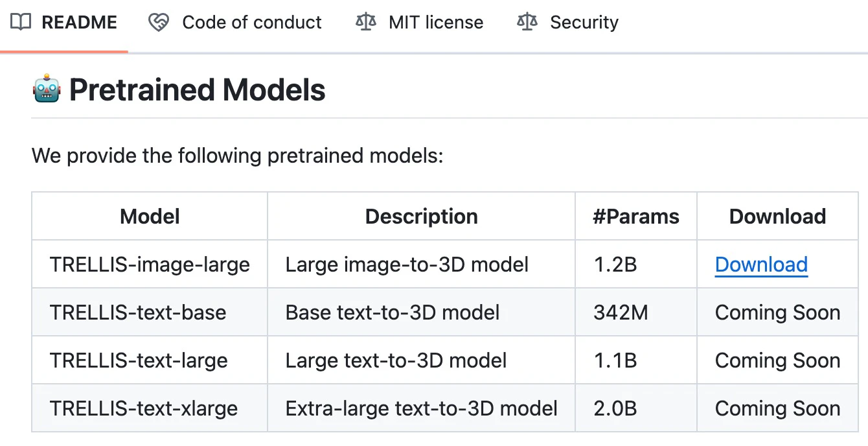Select the TRELLIS-text-xlarge model cell
868x446 pixels.
click(150, 408)
